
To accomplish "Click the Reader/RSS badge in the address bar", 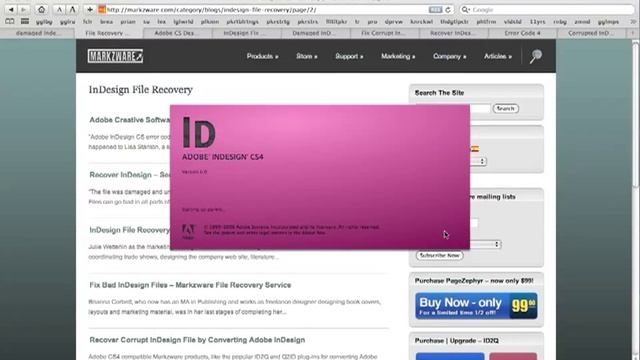I will (435, 9).
